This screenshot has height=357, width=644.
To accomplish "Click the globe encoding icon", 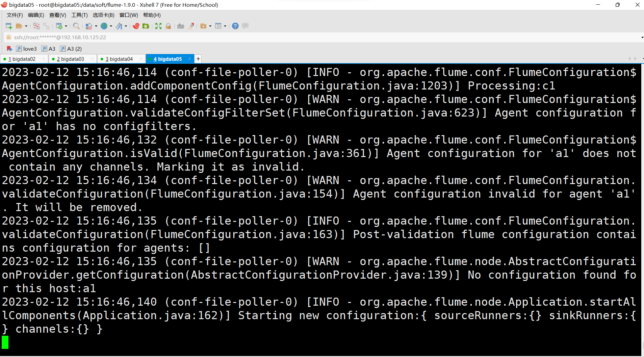I will coord(104,26).
